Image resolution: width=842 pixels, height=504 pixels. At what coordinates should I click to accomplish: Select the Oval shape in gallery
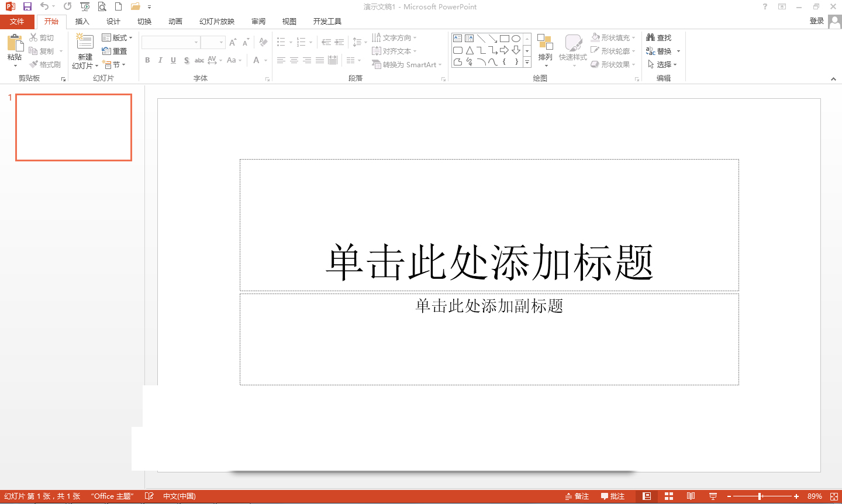(516, 39)
